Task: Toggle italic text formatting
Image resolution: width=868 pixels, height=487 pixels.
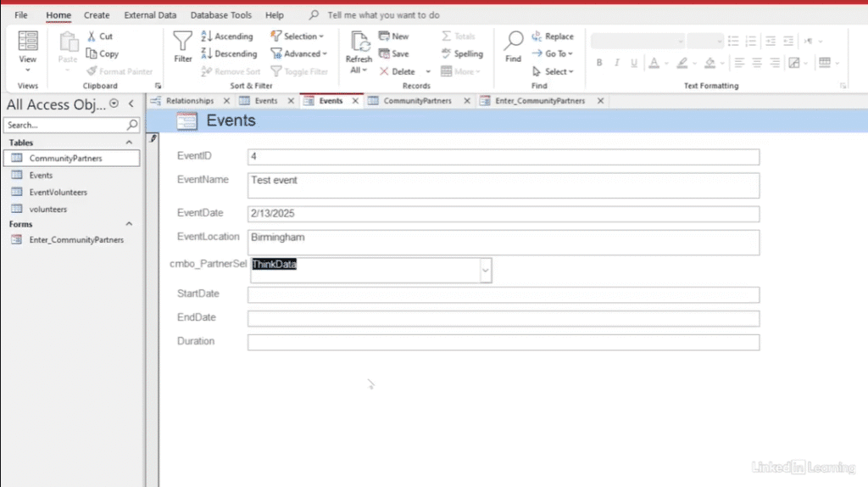Action: coord(617,63)
